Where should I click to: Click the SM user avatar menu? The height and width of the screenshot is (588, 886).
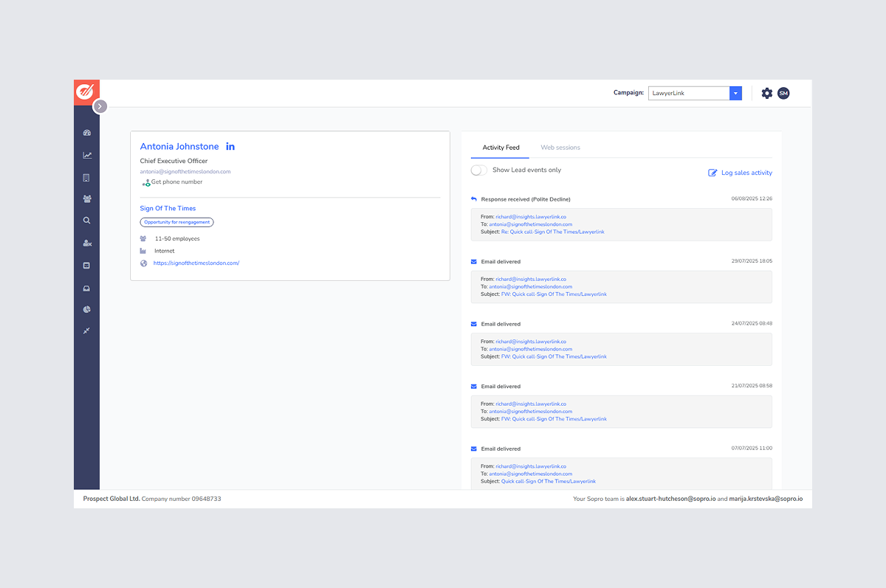point(783,93)
